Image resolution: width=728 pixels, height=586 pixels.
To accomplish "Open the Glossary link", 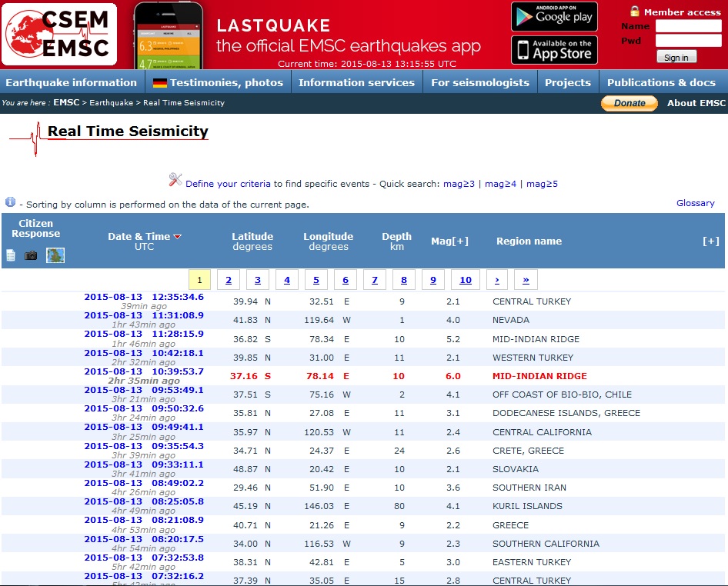I will click(696, 203).
